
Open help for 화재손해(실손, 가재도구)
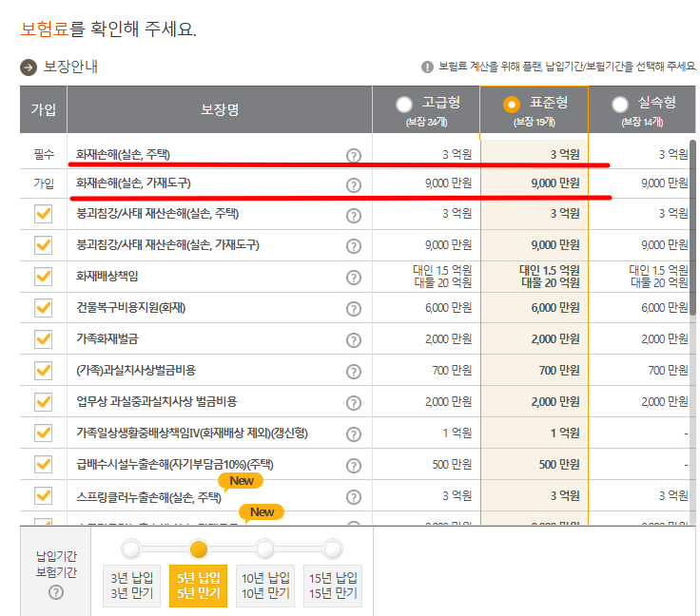tap(354, 185)
